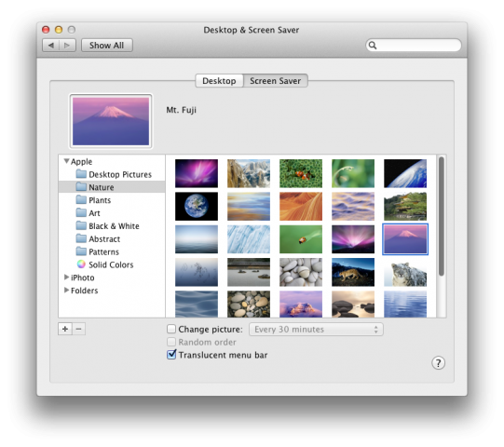Toggle the Random order checkbox

tap(171, 342)
